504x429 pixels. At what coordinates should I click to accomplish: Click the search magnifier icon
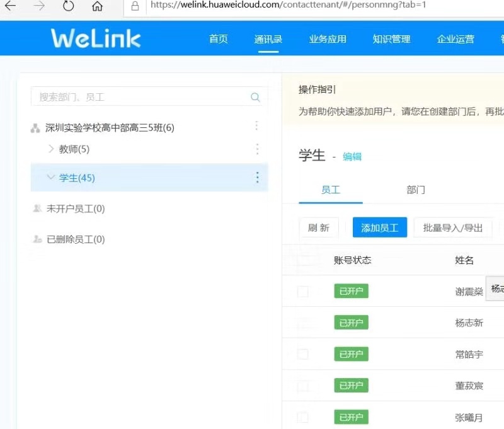click(x=255, y=97)
